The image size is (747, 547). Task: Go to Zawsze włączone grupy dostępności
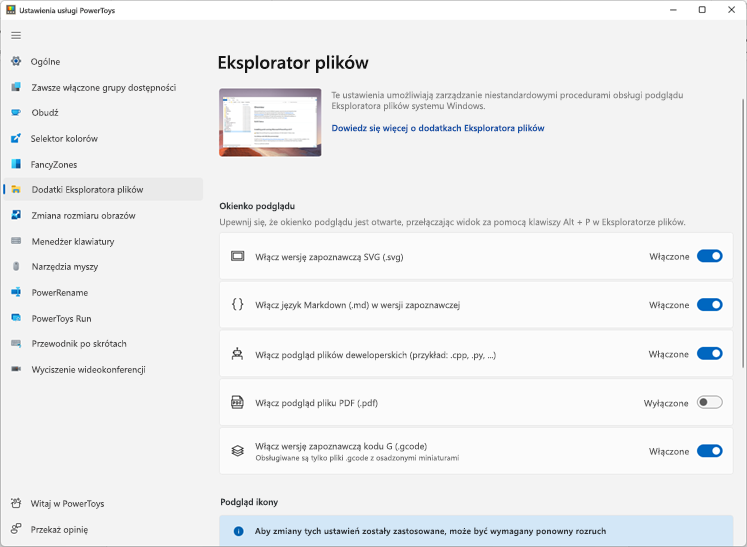[x=103, y=87]
